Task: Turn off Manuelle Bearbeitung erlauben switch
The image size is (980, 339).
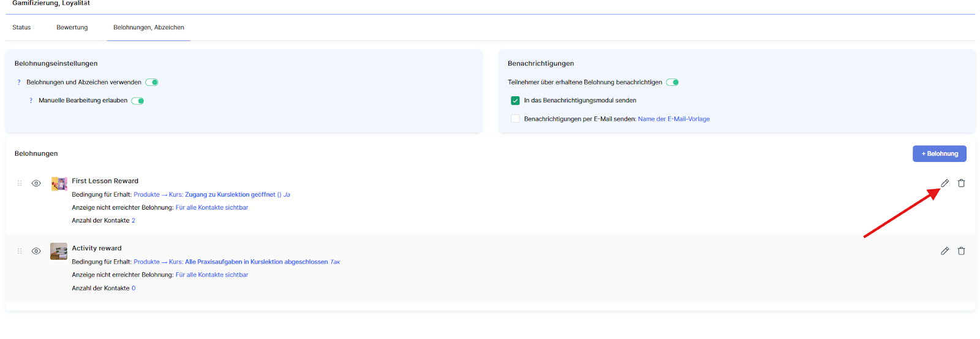Action: (138, 101)
